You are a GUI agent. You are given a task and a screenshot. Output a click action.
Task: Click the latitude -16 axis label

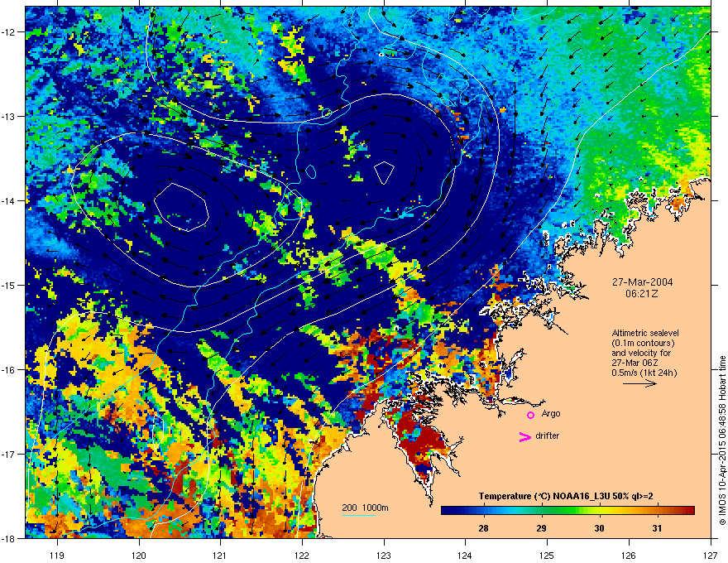8,370
